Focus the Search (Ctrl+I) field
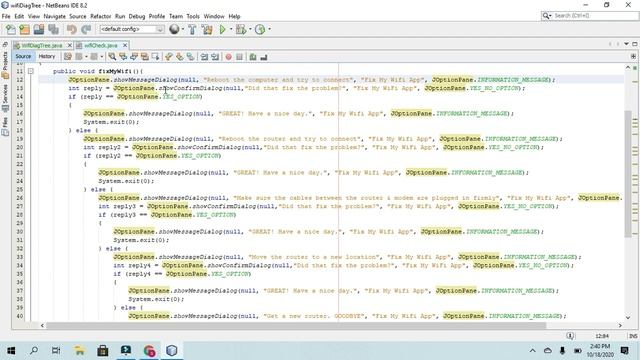This screenshot has height=360, width=640. (x=590, y=16)
